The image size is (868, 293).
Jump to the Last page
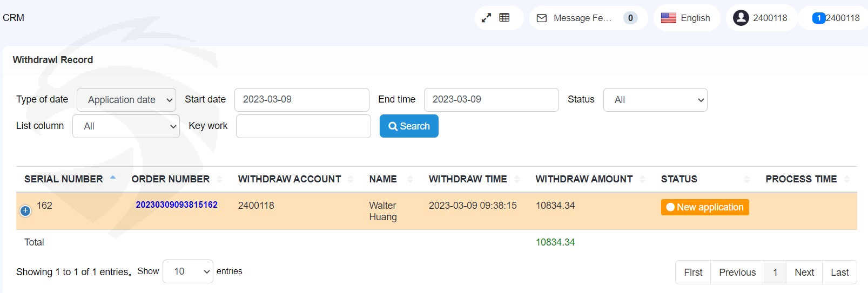[x=839, y=272]
